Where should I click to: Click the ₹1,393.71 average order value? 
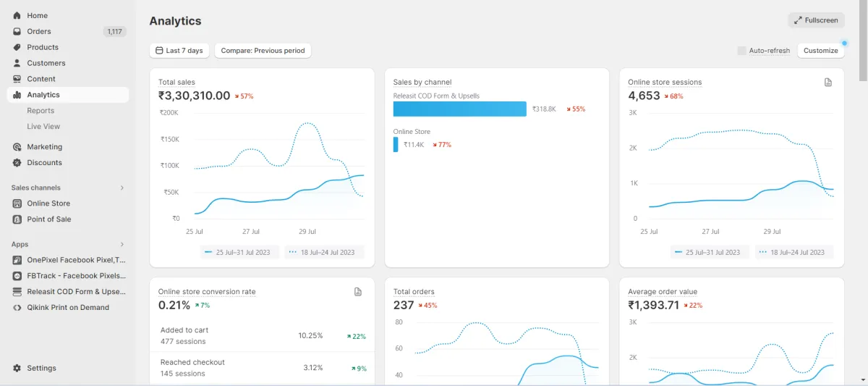coord(654,305)
